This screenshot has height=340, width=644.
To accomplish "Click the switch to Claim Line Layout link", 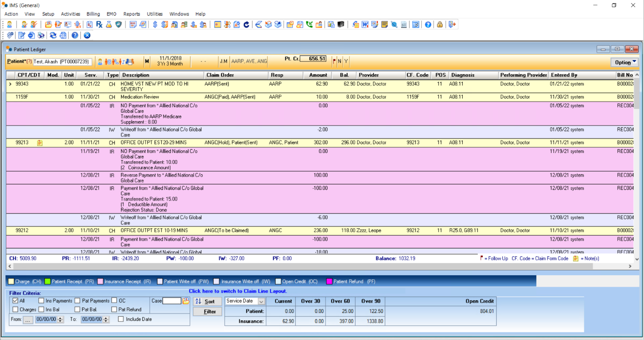I will point(238,291).
